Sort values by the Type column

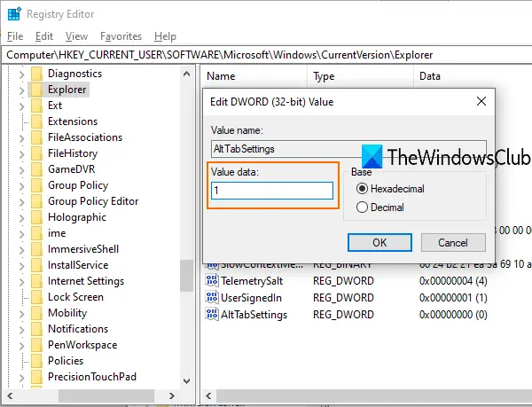pyautogui.click(x=360, y=76)
